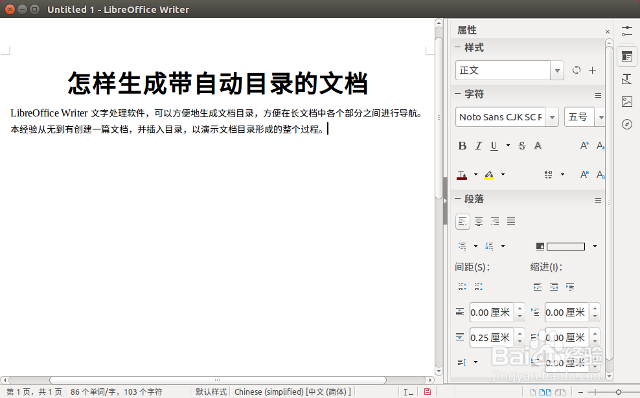Collapse the 段落 section
640x398 pixels.
coord(458,199)
